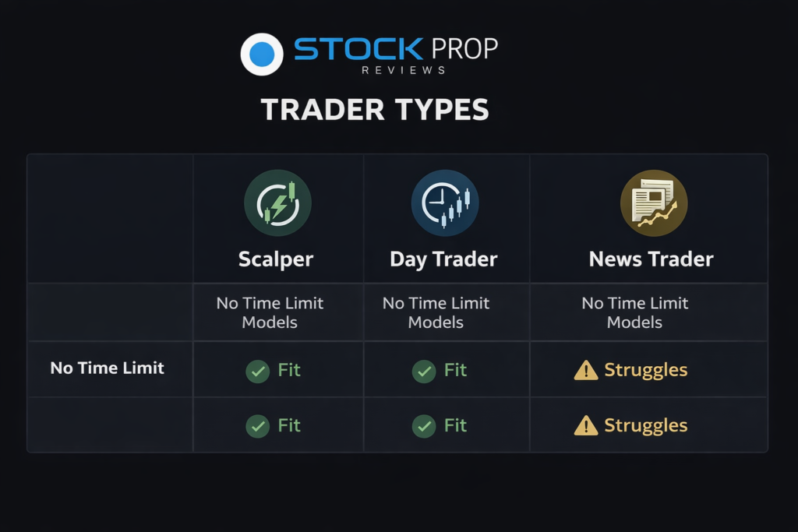Select the Scalper column heading
Image resolution: width=798 pixels, height=532 pixels.
click(x=276, y=259)
